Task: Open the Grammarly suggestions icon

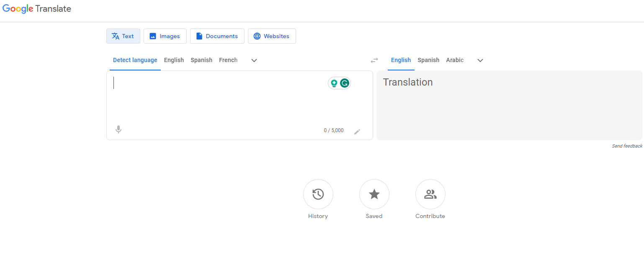Action: click(x=344, y=83)
